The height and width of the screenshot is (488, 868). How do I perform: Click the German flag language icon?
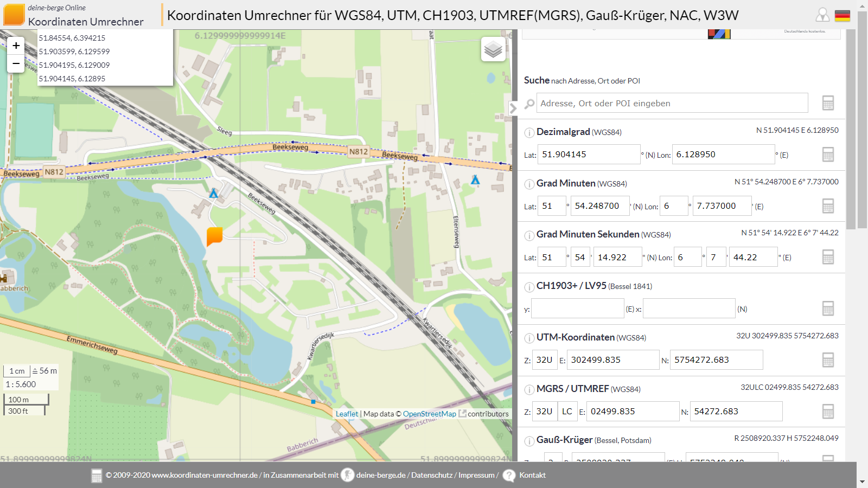point(843,15)
